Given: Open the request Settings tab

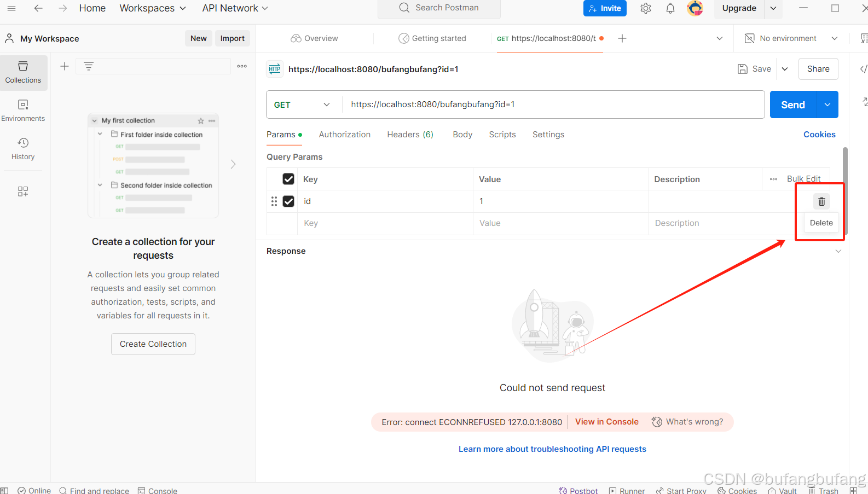Looking at the screenshot, I should [x=548, y=135].
